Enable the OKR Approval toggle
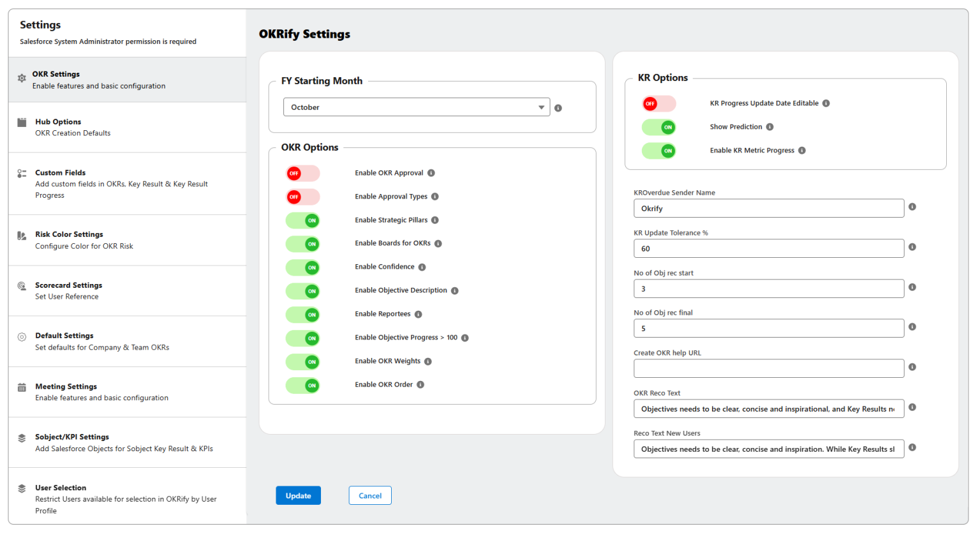 click(302, 173)
